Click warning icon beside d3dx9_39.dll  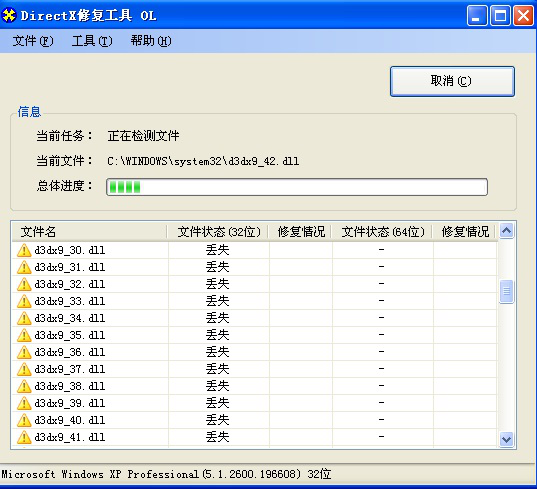click(x=24, y=403)
